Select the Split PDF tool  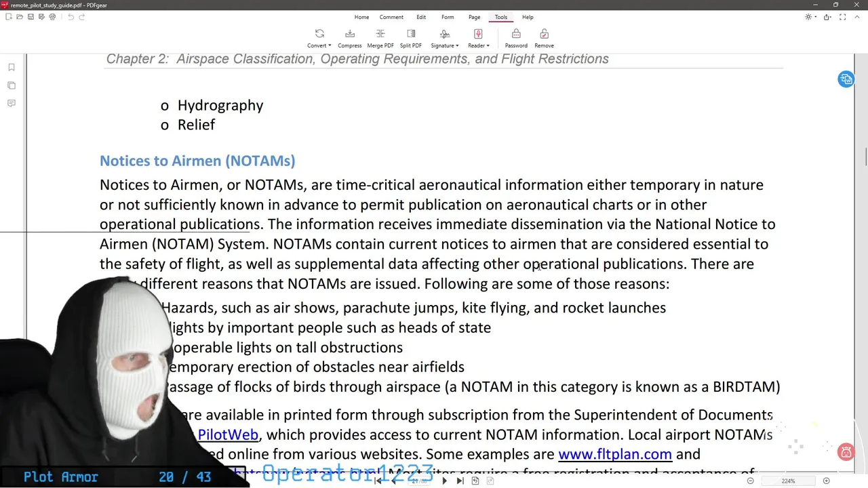click(411, 39)
